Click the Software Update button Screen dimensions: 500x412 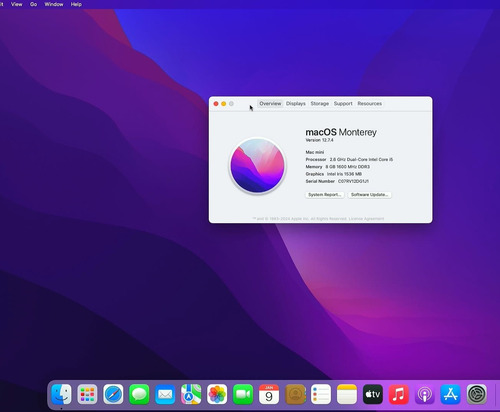[369, 195]
